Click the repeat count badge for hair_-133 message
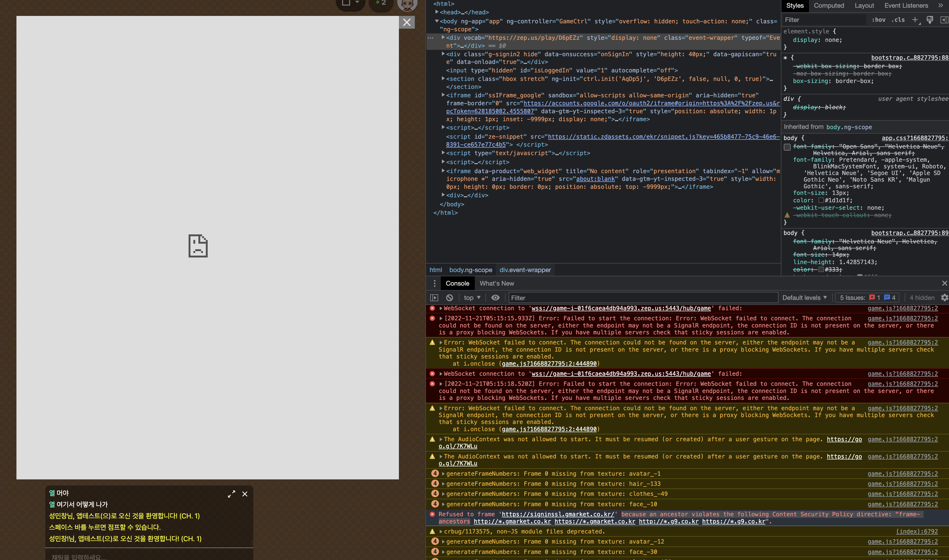Screen dimensions: 949x560 point(435,484)
